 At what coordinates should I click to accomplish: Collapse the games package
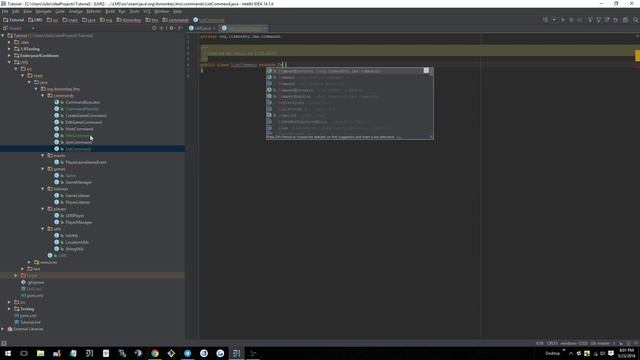coord(43,169)
